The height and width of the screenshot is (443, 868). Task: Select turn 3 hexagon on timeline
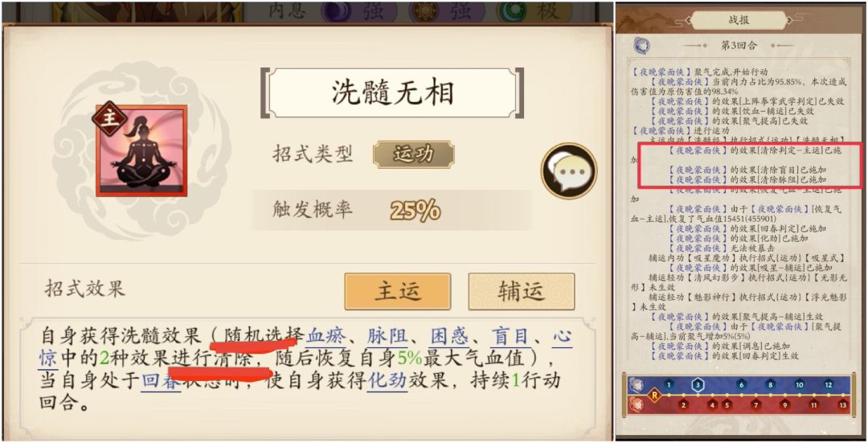pos(698,385)
